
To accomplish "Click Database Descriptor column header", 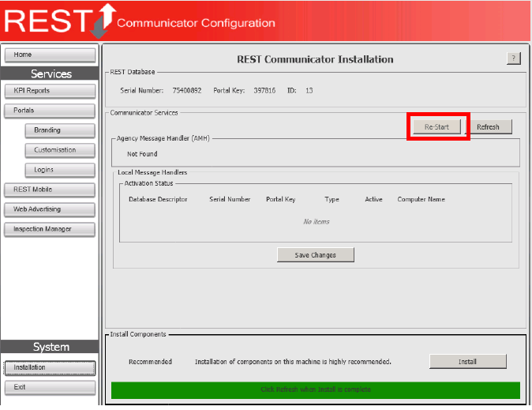I will [x=158, y=199].
